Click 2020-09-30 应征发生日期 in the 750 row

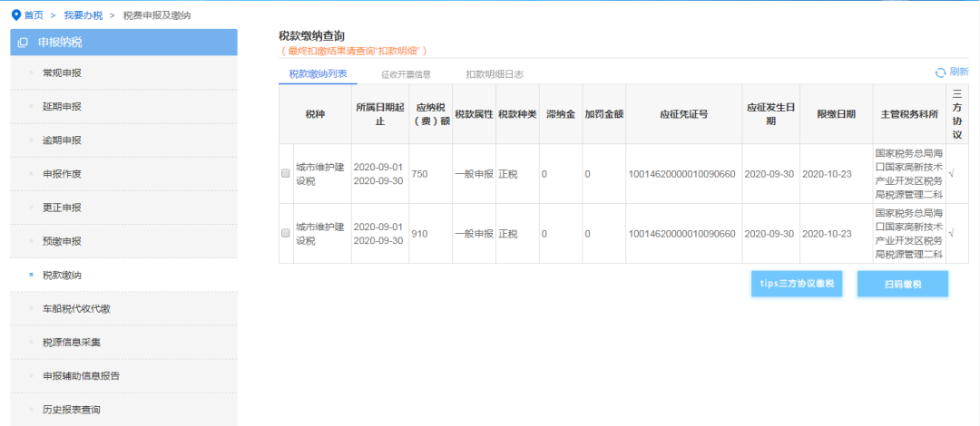769,174
